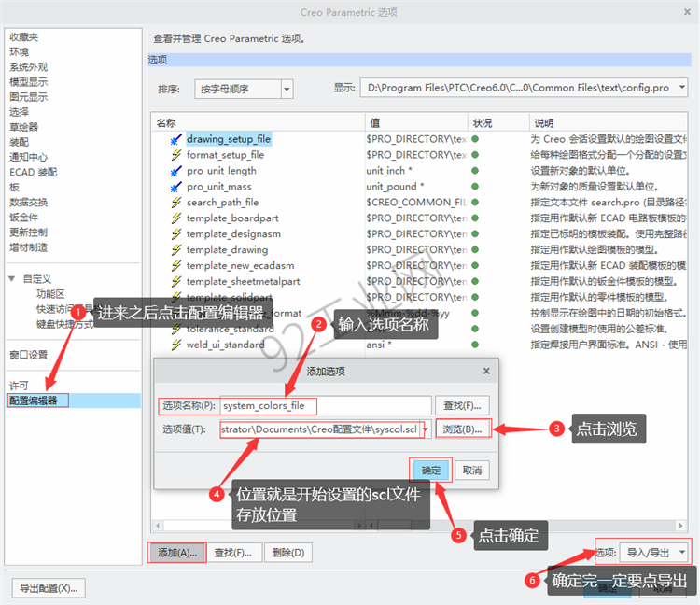Select 更新控制 in the left panel
The image size is (700, 605).
[x=29, y=232]
